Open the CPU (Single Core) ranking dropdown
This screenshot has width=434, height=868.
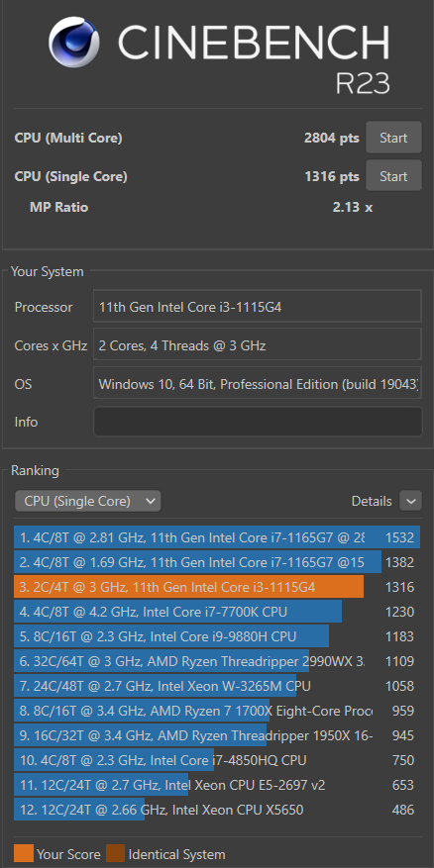[87, 502]
